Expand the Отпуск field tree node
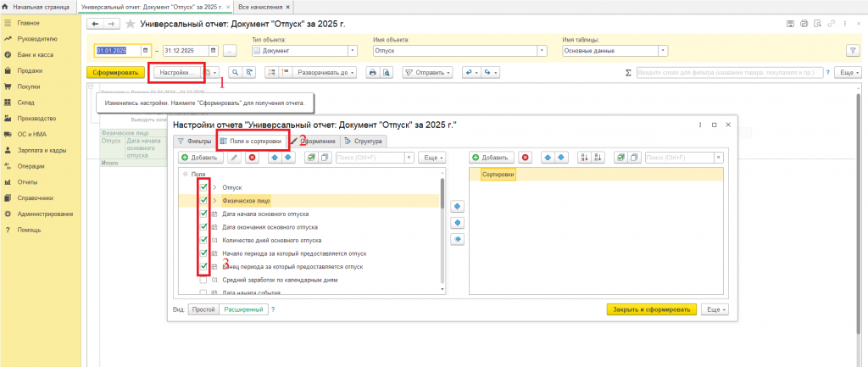 pos(214,187)
